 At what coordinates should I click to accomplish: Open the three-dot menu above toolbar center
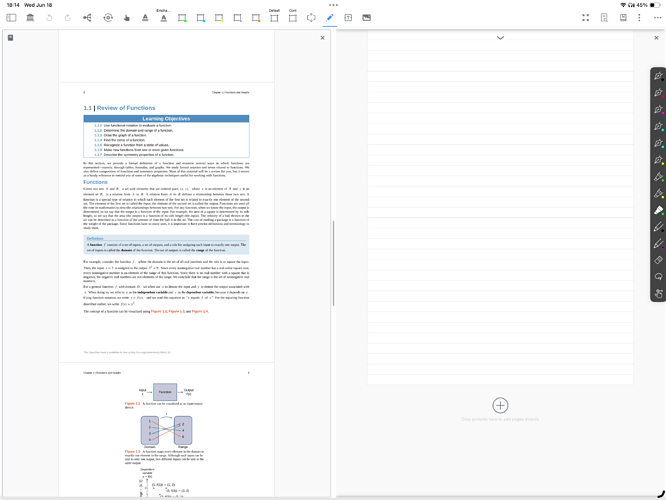point(333,5)
